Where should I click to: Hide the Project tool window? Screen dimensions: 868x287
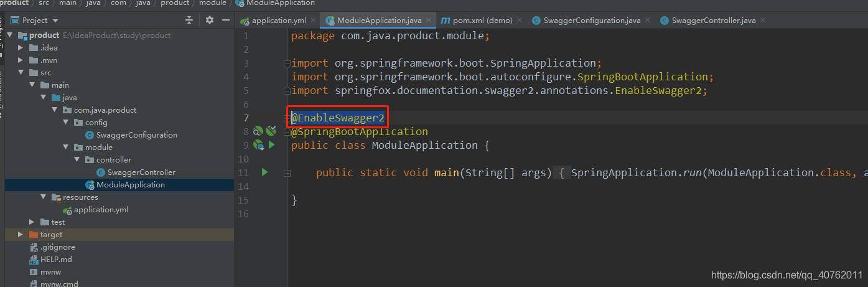[x=226, y=21]
